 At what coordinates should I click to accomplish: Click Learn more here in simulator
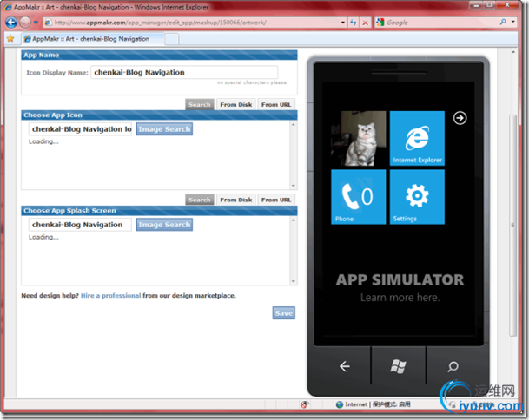coord(400,298)
